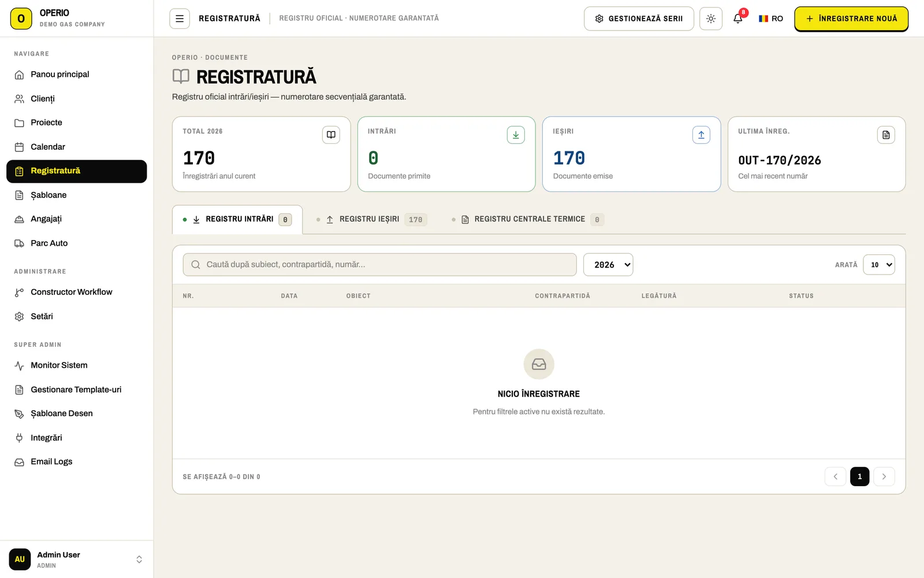Click the inbox icon in empty state

click(x=539, y=364)
